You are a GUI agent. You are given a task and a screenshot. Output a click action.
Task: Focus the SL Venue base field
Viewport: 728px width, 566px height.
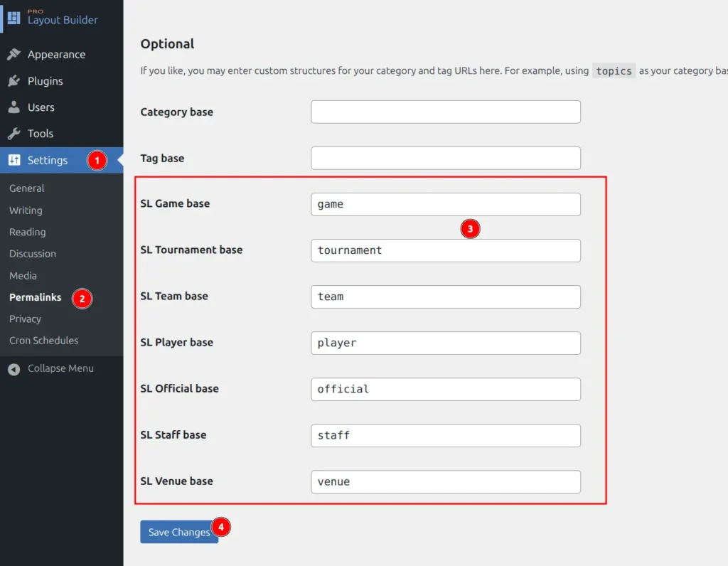(x=446, y=482)
